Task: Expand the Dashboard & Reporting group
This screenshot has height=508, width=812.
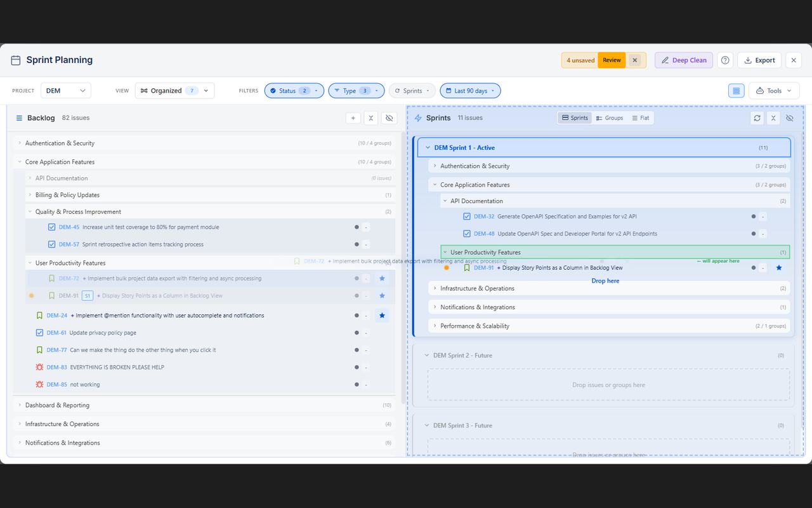Action: click(19, 404)
